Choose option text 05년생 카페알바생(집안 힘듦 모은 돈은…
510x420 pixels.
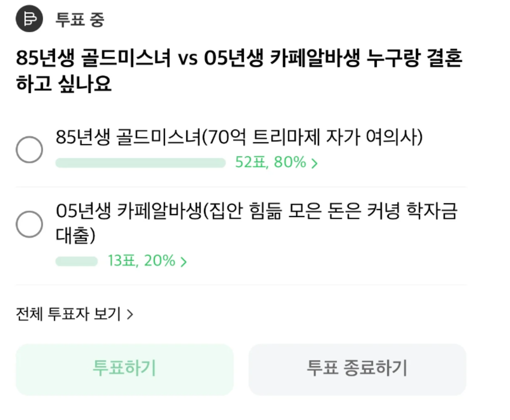click(x=257, y=223)
